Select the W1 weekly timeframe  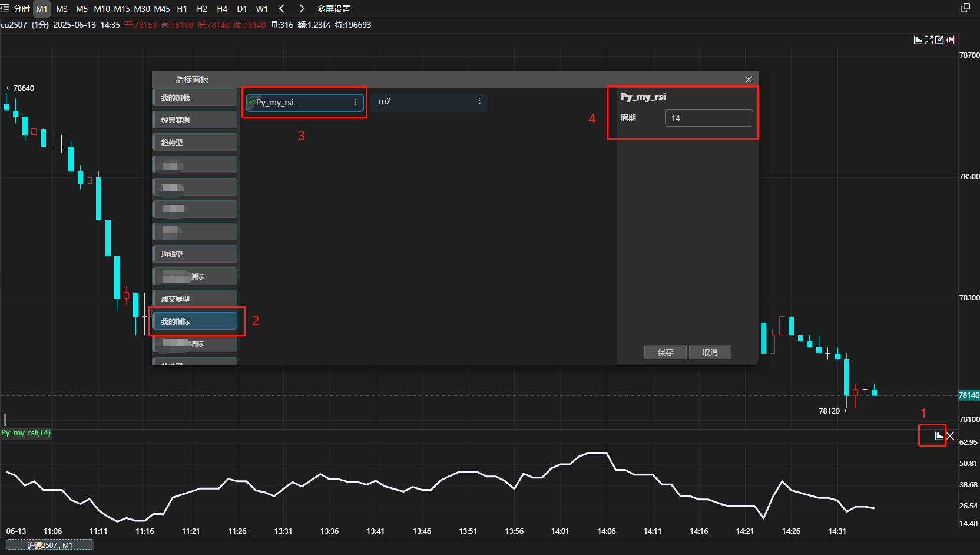point(262,9)
